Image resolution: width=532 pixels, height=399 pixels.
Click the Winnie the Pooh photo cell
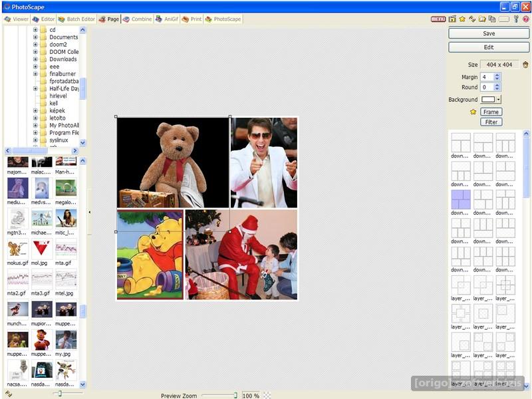point(150,255)
